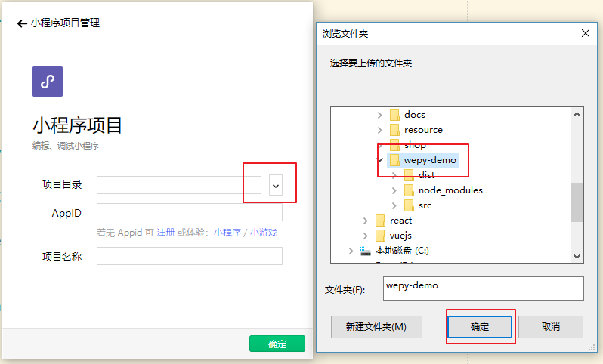This screenshot has width=603, height=364.
Task: Click the 本地磁盘 (C:) drive icon
Action: point(366,251)
